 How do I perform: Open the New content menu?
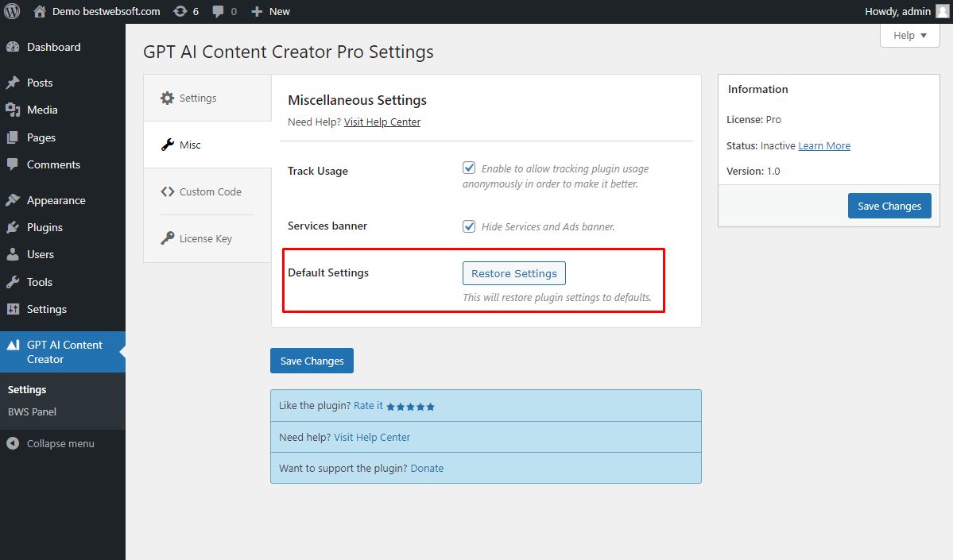(270, 12)
